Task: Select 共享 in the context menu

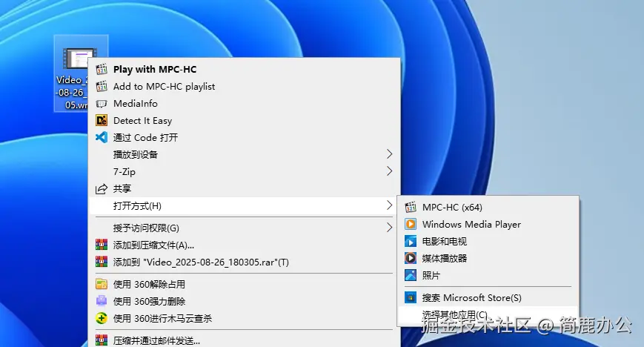Action: 245,189
